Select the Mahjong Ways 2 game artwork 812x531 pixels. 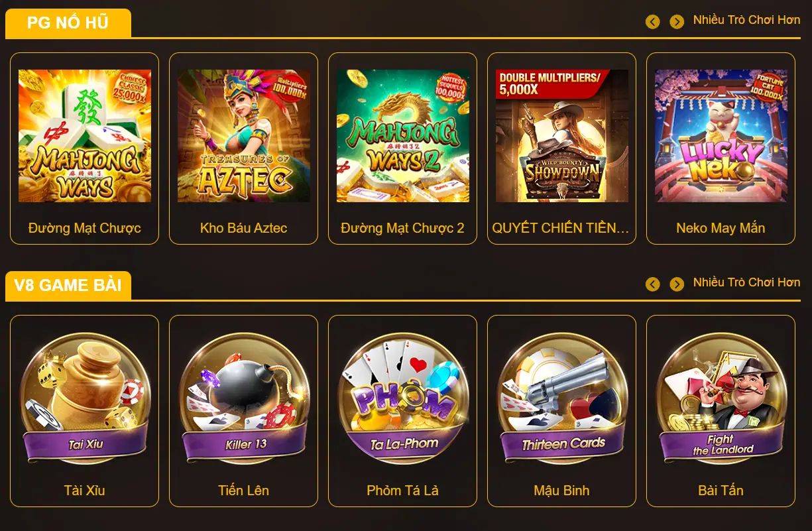403,136
